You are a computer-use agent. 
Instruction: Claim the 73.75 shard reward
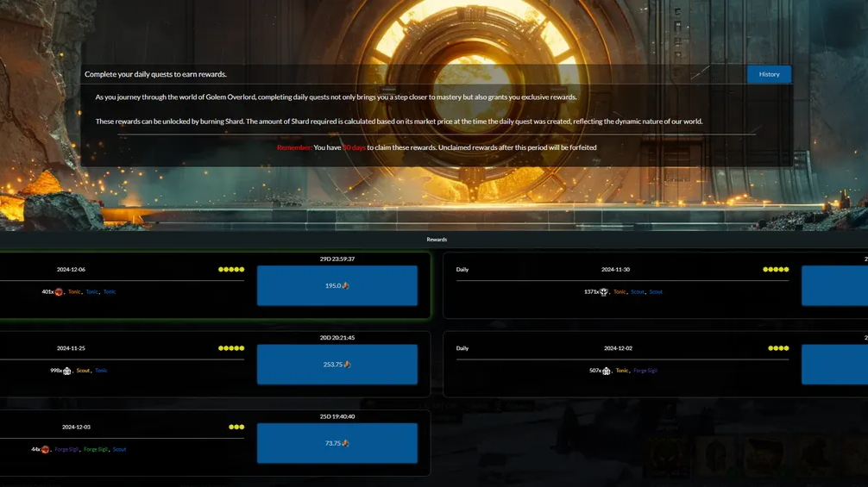click(337, 443)
